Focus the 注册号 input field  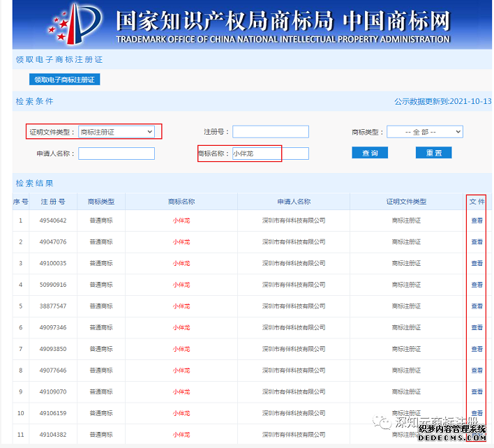(270, 132)
